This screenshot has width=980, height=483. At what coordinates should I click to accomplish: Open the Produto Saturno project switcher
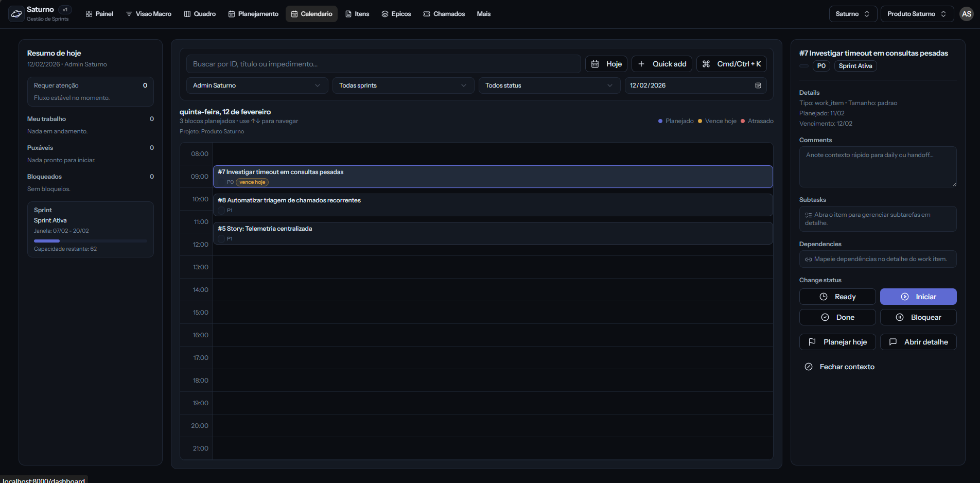pos(917,14)
